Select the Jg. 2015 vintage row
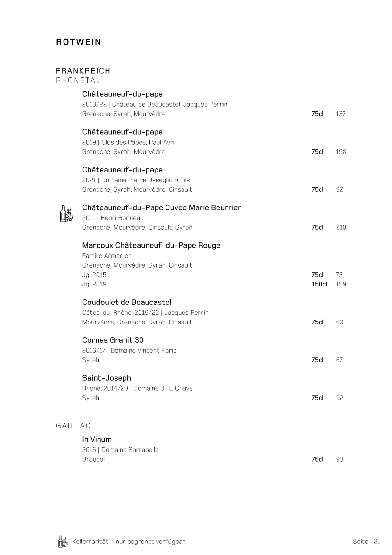Viewport: 392px width, 555px height. click(94, 275)
